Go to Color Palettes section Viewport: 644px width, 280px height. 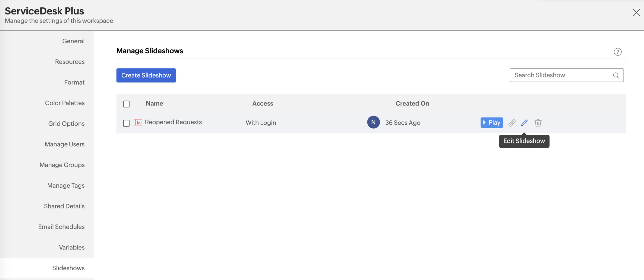coord(65,103)
